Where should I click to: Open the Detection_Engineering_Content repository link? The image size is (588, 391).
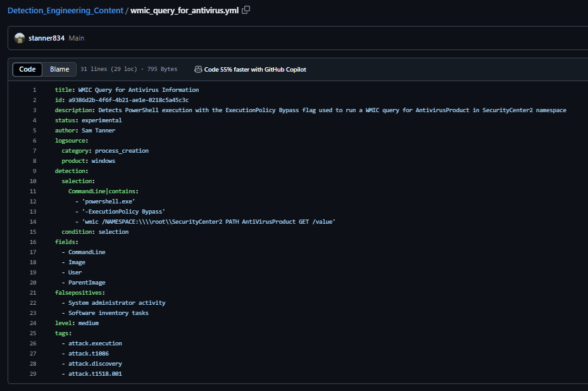click(x=65, y=11)
